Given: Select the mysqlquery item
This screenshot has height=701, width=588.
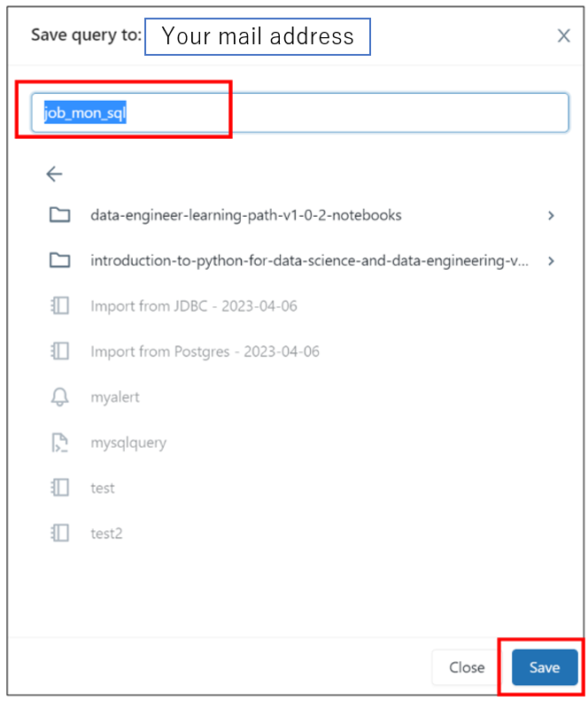Looking at the screenshot, I should [128, 443].
